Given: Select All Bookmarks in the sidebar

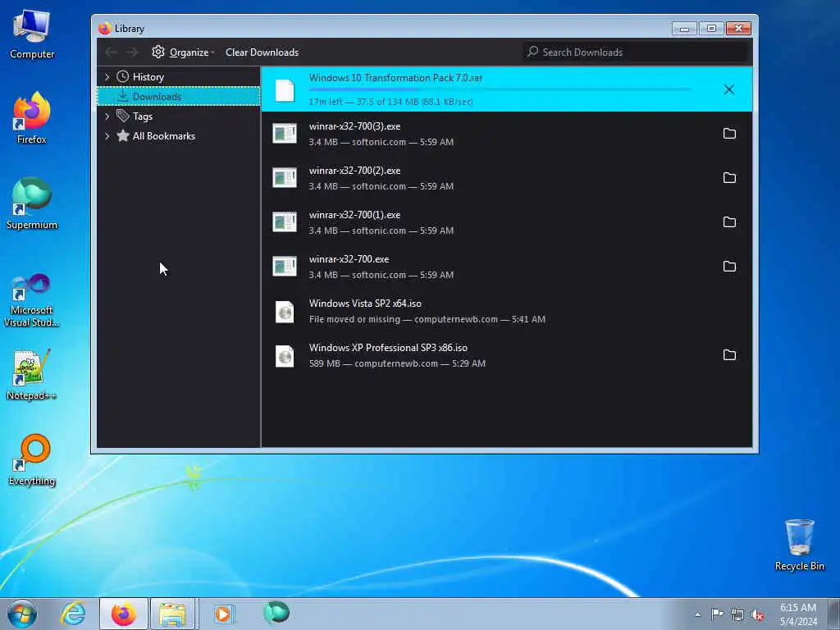Looking at the screenshot, I should point(164,136).
